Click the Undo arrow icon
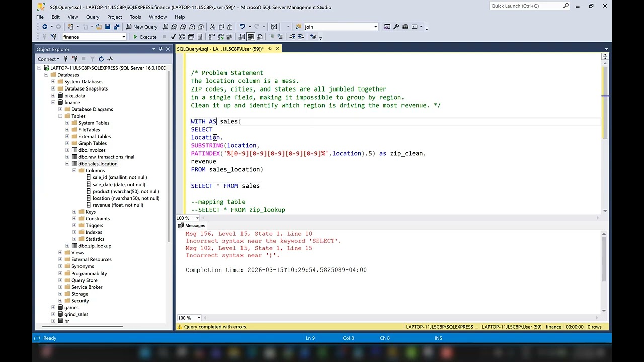644x362 pixels. 242,27
